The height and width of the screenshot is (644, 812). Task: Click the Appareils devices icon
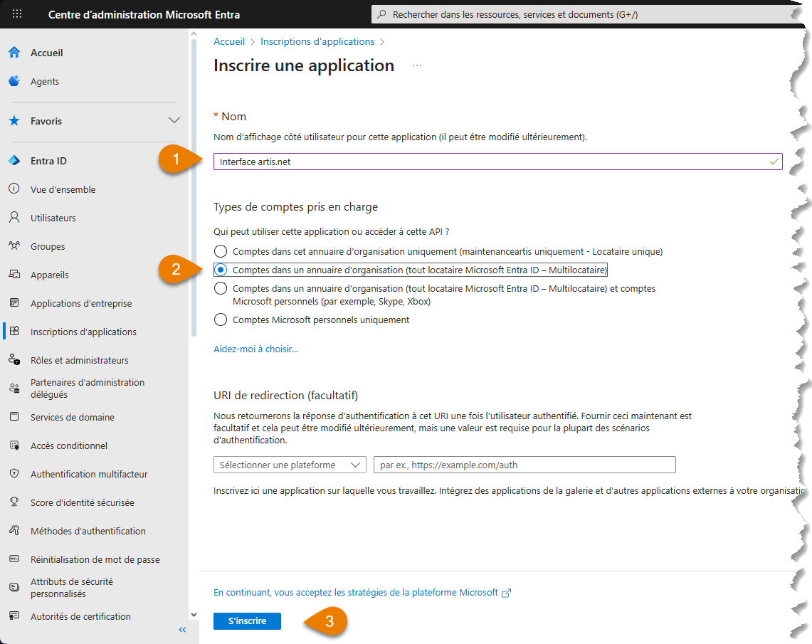click(x=14, y=275)
